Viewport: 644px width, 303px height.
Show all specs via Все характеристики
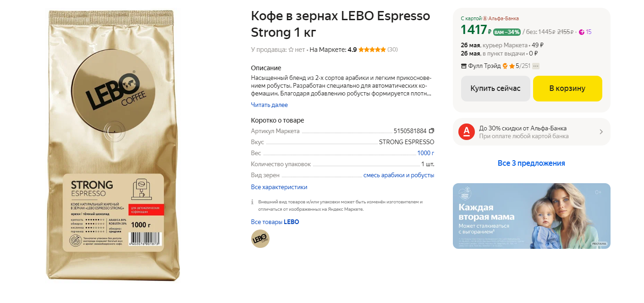[279, 187]
